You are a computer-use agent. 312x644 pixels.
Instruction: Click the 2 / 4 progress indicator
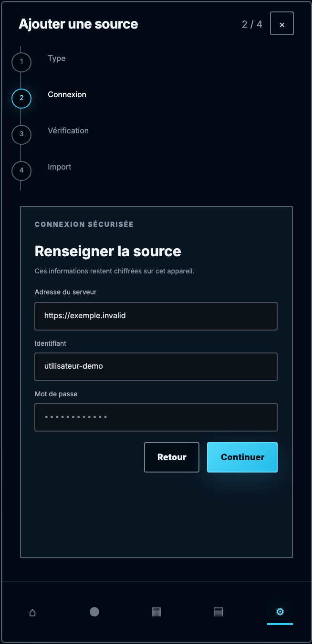[252, 24]
